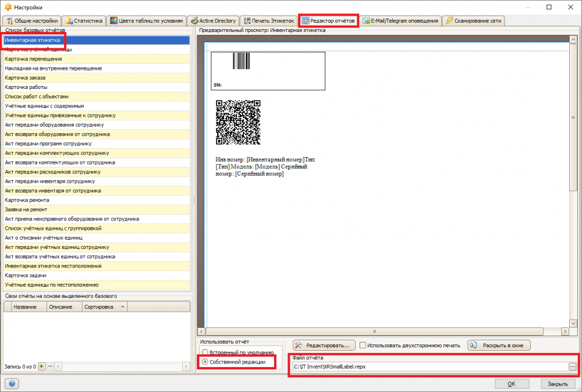This screenshot has height=392, width=582.
Task: Click the Название column header
Action: [x=29, y=307]
